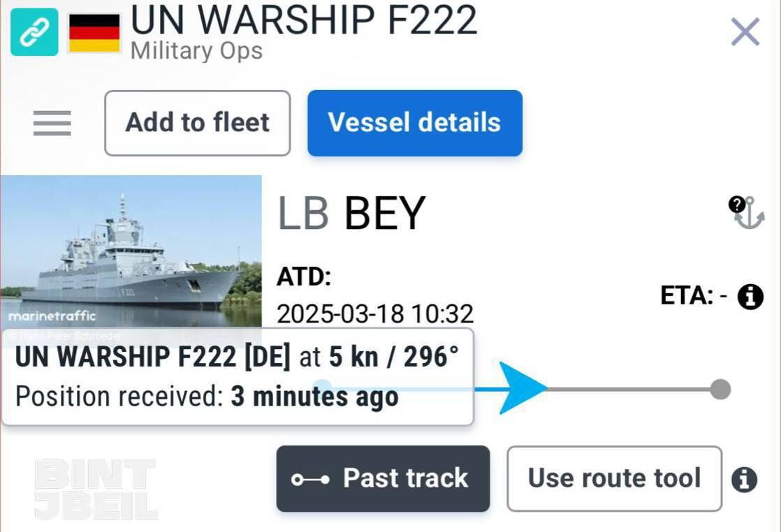This screenshot has height=532, width=781.
Task: Show ETA information via info icon
Action: click(x=750, y=297)
